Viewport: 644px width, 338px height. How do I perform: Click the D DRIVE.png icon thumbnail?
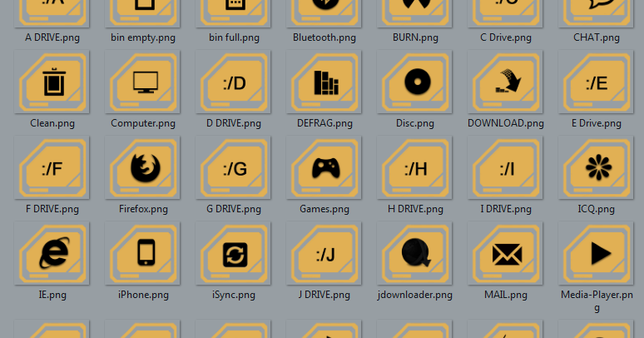(234, 82)
